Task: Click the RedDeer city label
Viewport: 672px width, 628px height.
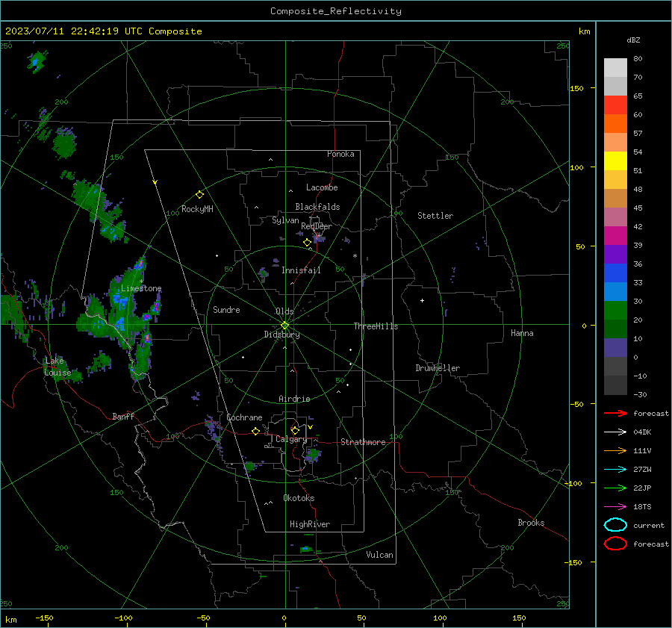Action: (x=317, y=226)
